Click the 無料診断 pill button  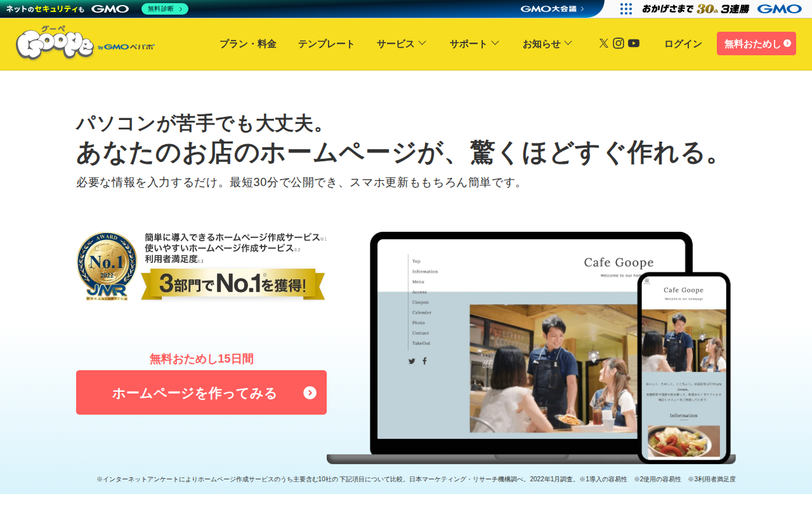(165, 9)
